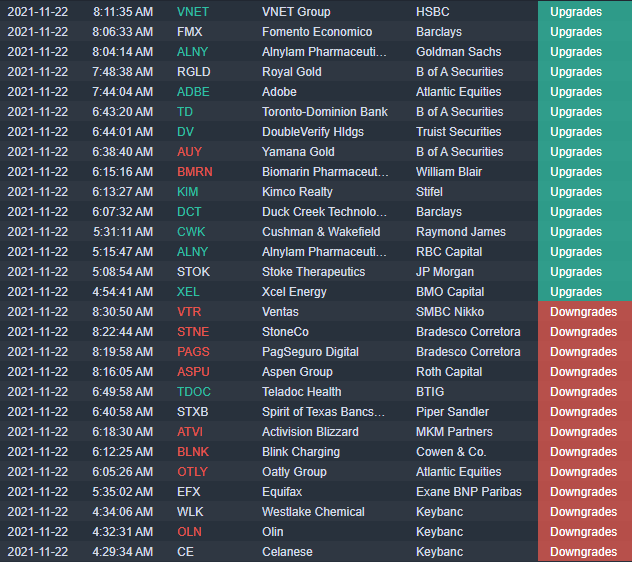The height and width of the screenshot is (562, 632).
Task: Click the DV ticker symbol
Action: click(185, 132)
